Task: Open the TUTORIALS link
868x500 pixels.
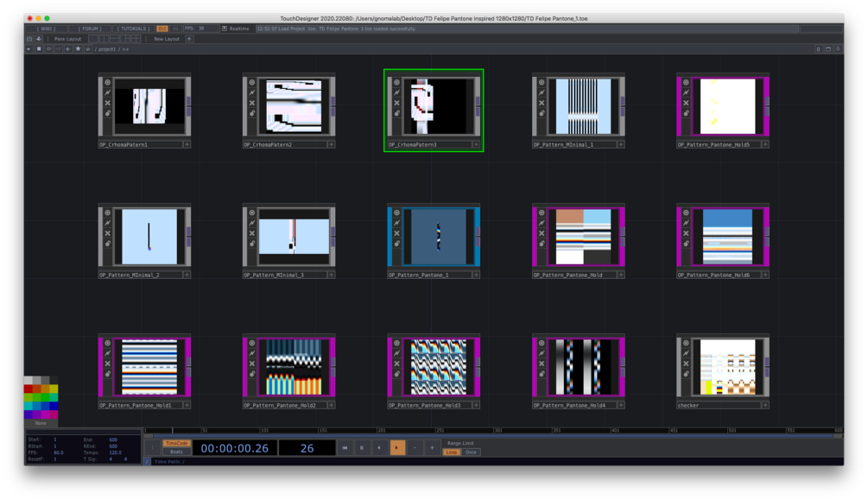Action: [133, 28]
